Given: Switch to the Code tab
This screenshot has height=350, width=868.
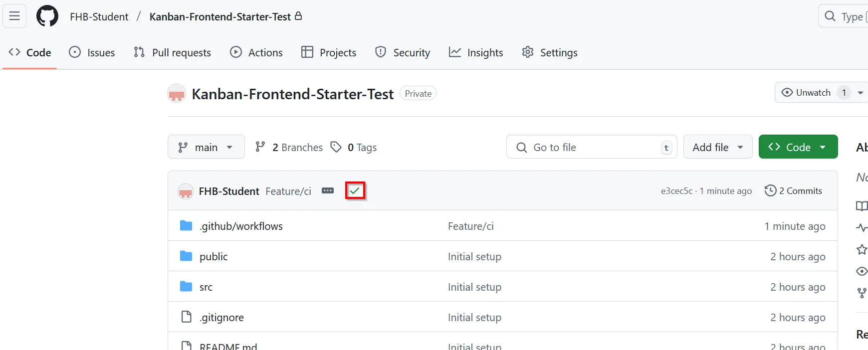Looking at the screenshot, I should point(30,52).
